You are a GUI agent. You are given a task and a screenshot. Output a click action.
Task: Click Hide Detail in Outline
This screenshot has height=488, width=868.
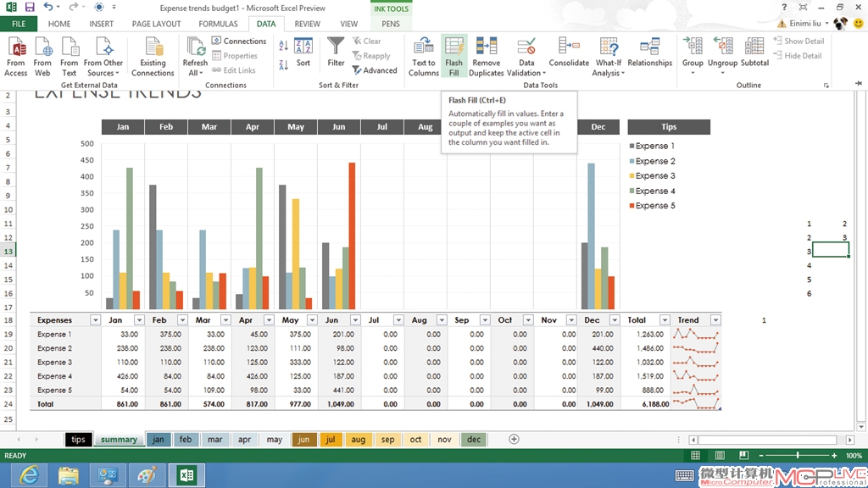[798, 55]
